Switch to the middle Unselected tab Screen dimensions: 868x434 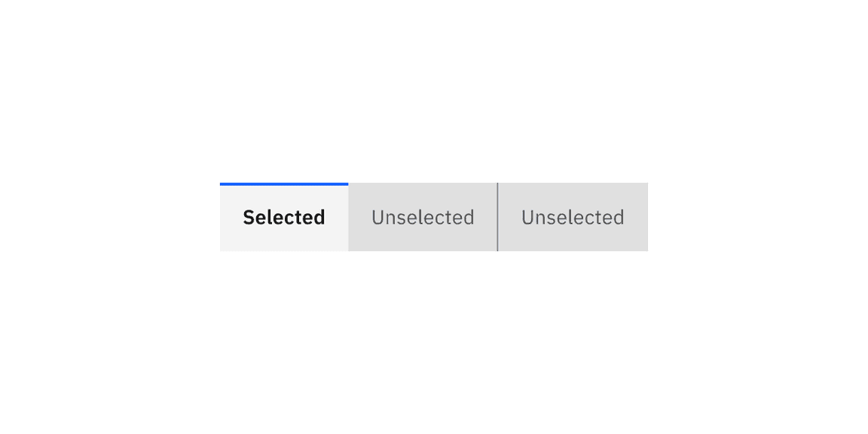pos(423,217)
